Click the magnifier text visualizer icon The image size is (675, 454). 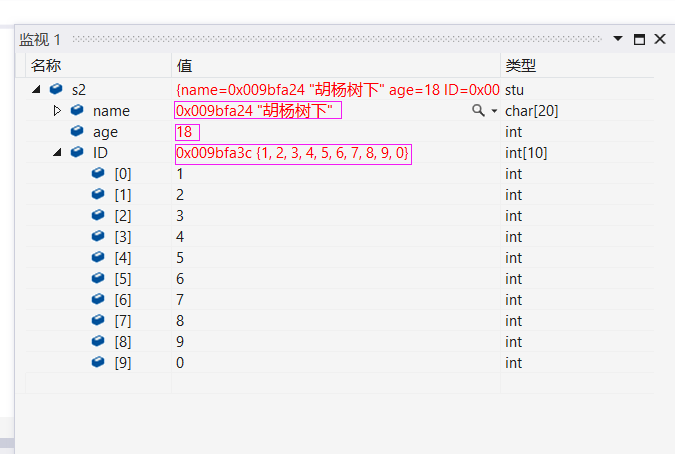click(x=478, y=111)
